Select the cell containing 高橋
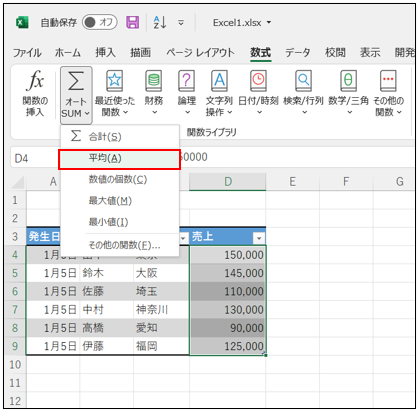Screen dimensions: 417x411 point(107,328)
